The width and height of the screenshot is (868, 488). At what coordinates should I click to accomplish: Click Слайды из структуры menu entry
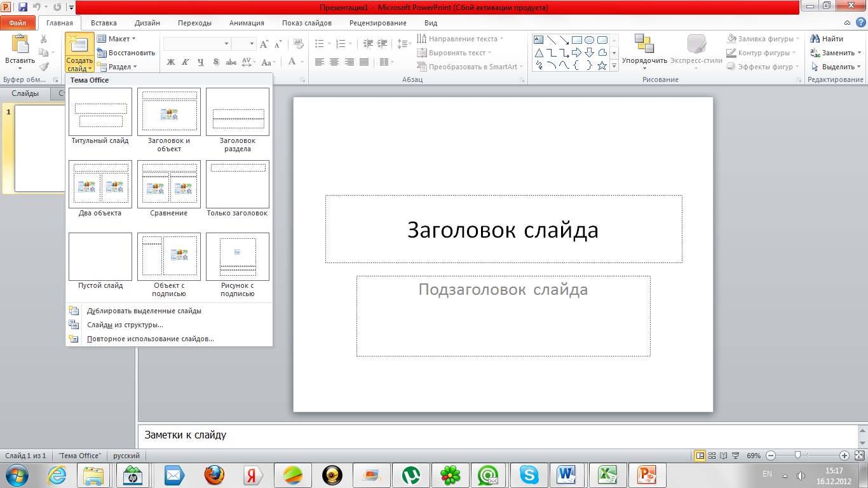tap(169, 325)
